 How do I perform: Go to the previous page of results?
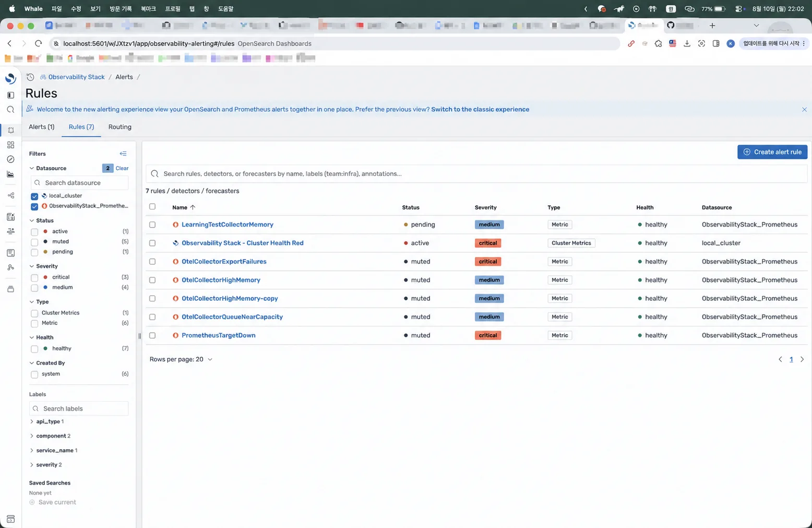(x=780, y=359)
